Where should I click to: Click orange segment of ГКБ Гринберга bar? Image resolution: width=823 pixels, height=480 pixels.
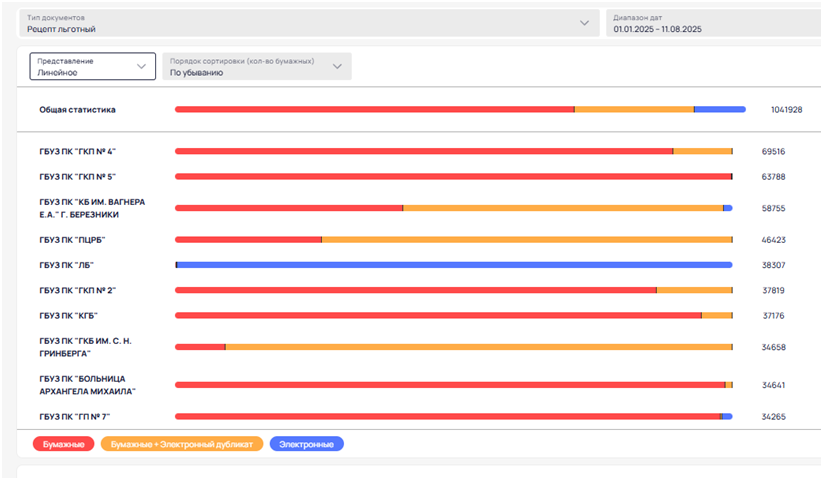click(x=479, y=347)
